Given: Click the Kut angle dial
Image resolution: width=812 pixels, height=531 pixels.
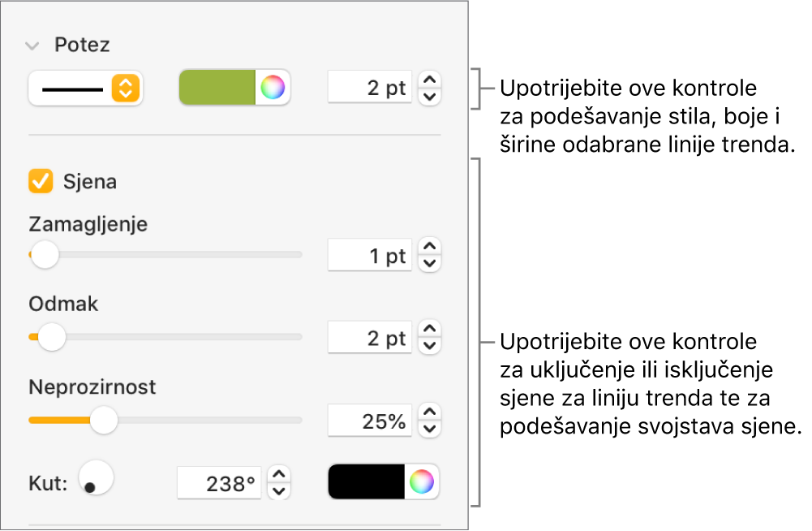Looking at the screenshot, I should [97, 478].
